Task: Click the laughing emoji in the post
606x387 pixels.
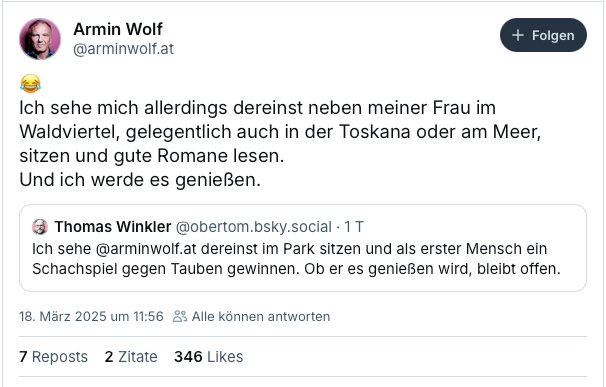Action: [31, 84]
